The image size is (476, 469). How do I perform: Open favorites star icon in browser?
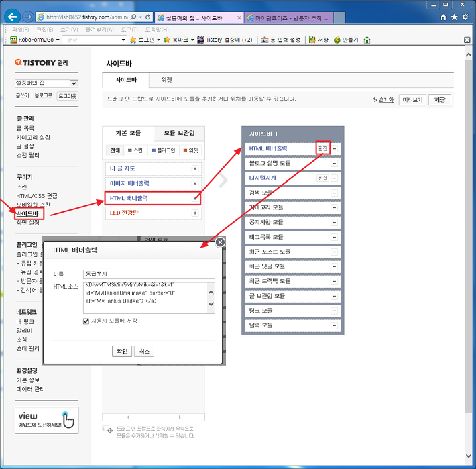(454, 17)
